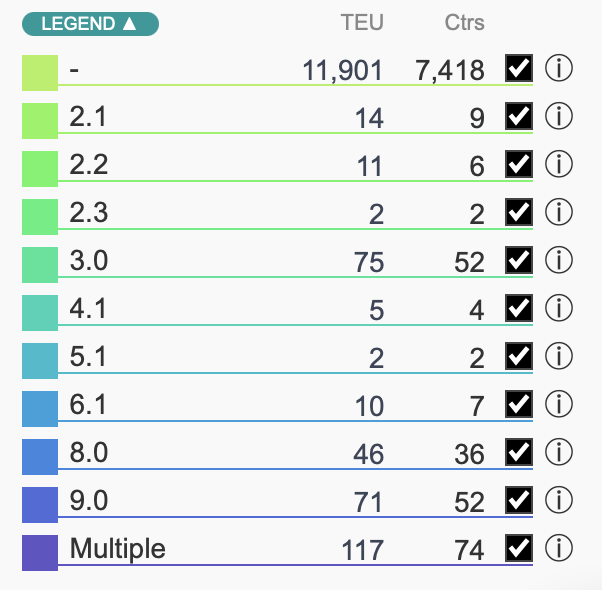Toggle the checkbox for class 4.1
The image size is (602, 590).
519,309
